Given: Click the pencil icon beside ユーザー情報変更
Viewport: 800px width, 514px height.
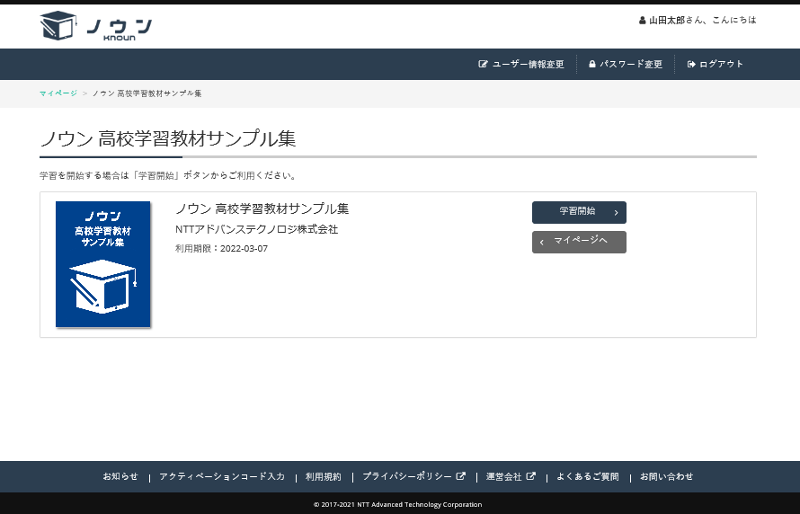Looking at the screenshot, I should (483, 64).
